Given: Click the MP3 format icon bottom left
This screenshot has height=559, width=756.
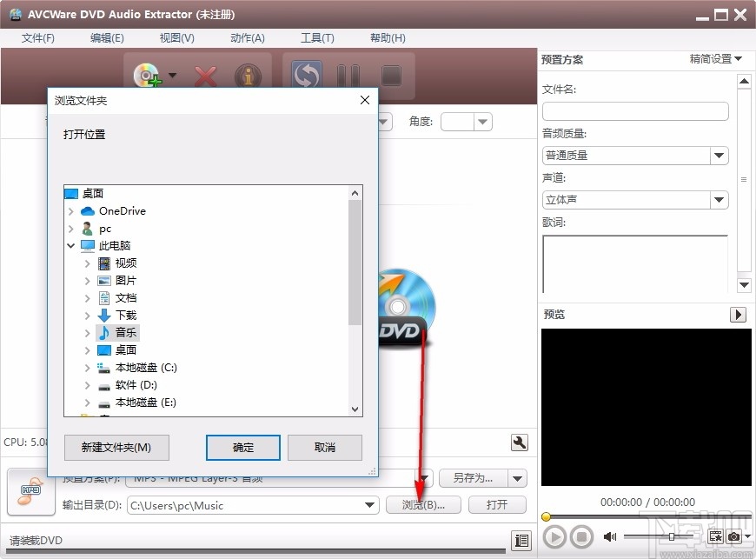Looking at the screenshot, I should click(30, 491).
